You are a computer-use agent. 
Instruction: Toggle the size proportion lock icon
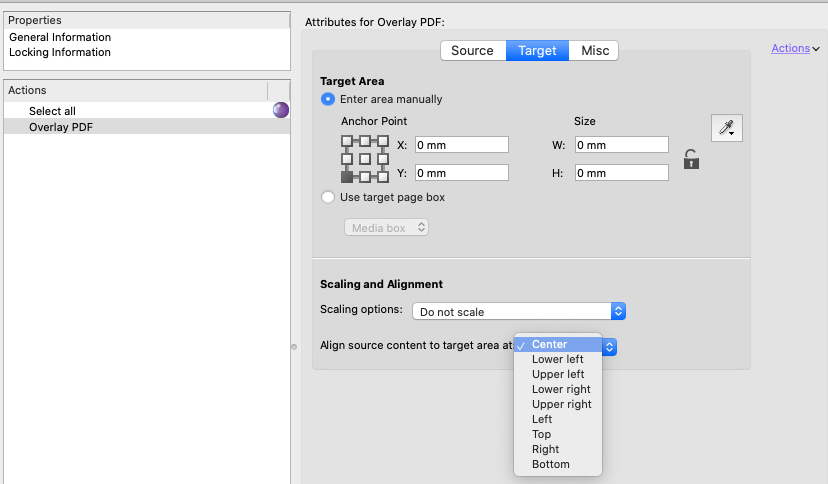click(x=690, y=159)
